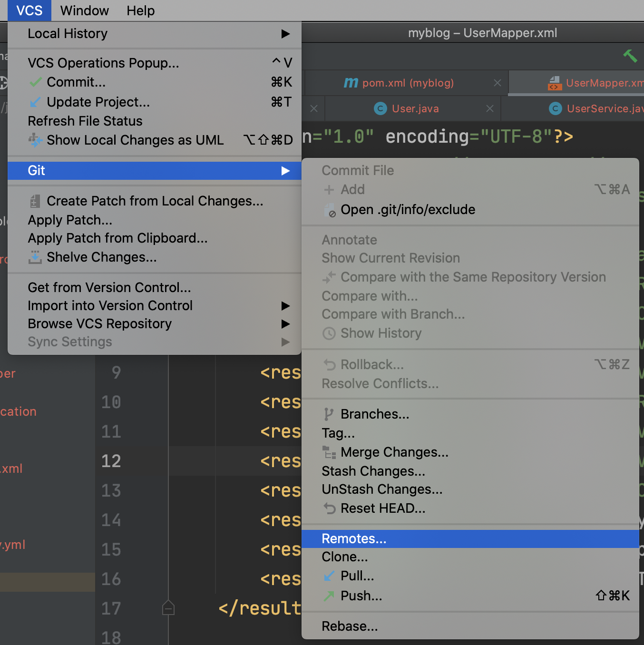Open the VCS menu in menu bar
Image resolution: width=644 pixels, height=645 pixels.
pos(29,10)
